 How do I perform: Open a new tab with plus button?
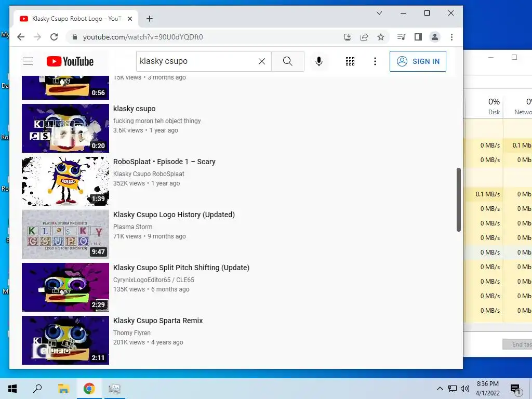point(149,19)
